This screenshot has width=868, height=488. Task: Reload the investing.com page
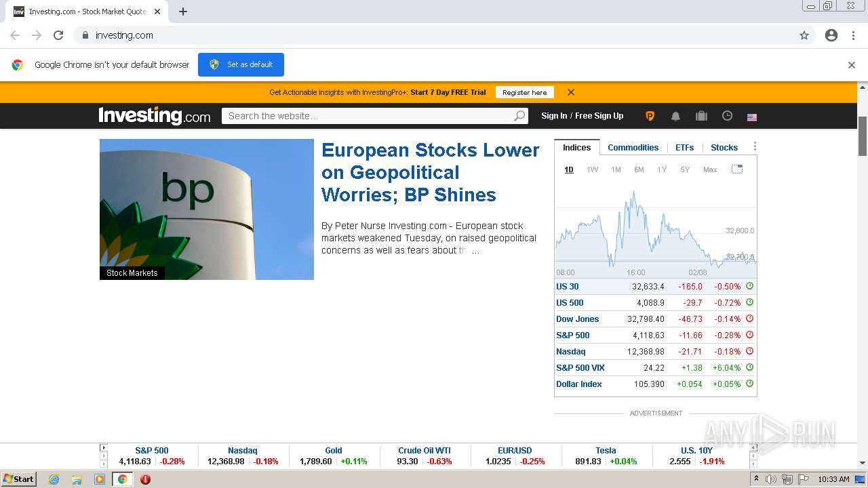pos(58,35)
